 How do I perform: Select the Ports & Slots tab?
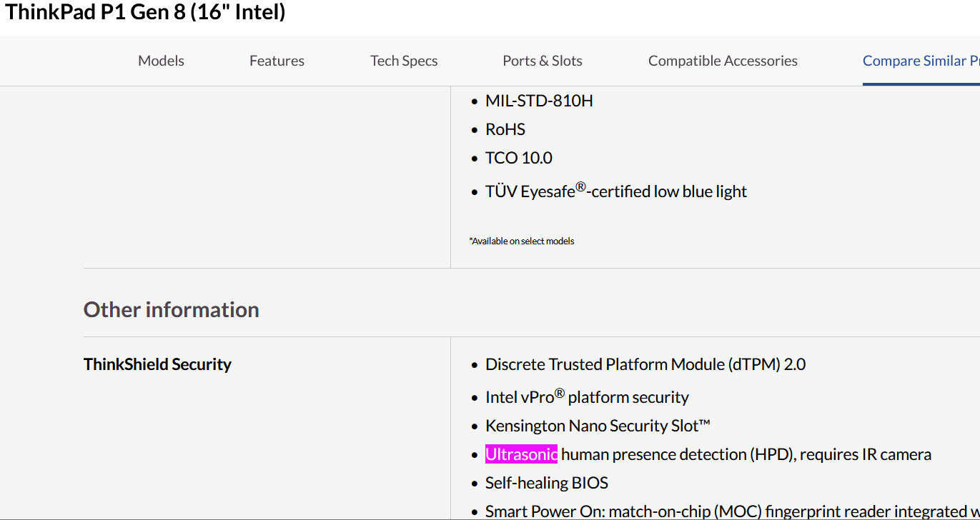point(542,61)
